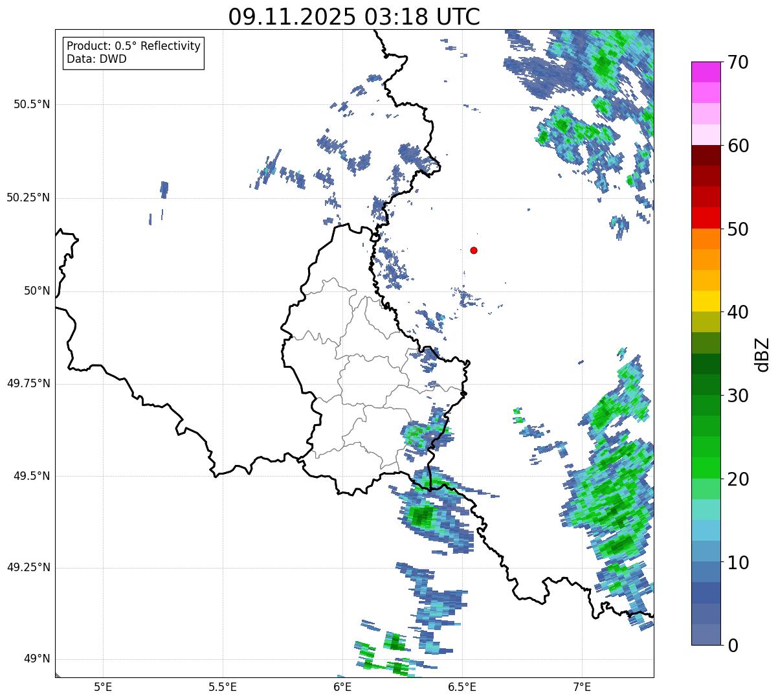The height and width of the screenshot is (700, 778).
Task: Click the colorbar tick label 70
Action: point(738,62)
